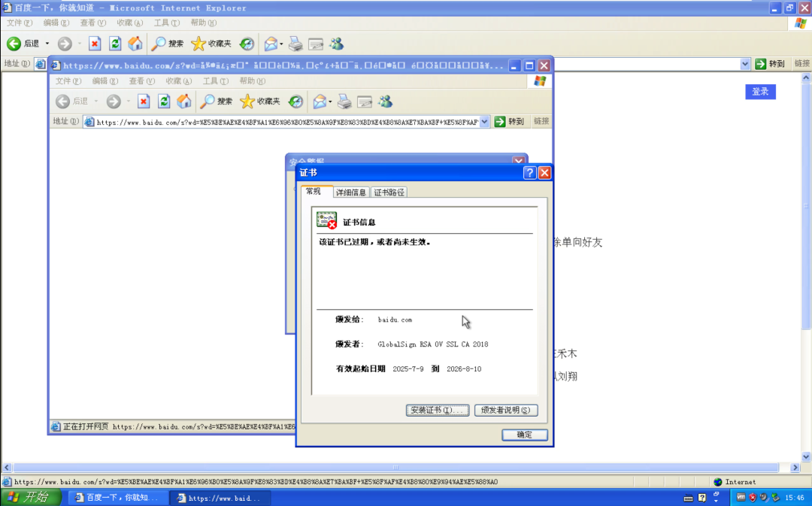The height and width of the screenshot is (506, 812).
Task: Open 文件 menu in outer IE window
Action: coord(19,23)
